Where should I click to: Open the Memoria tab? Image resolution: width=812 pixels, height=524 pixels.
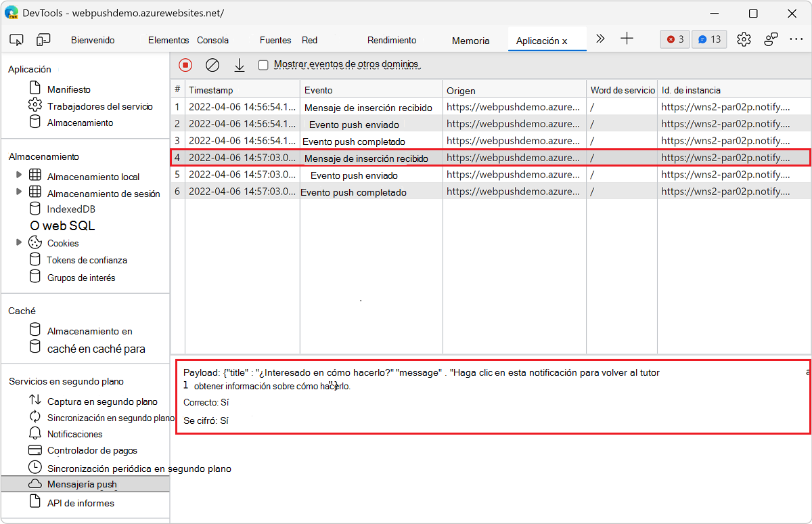(x=470, y=41)
